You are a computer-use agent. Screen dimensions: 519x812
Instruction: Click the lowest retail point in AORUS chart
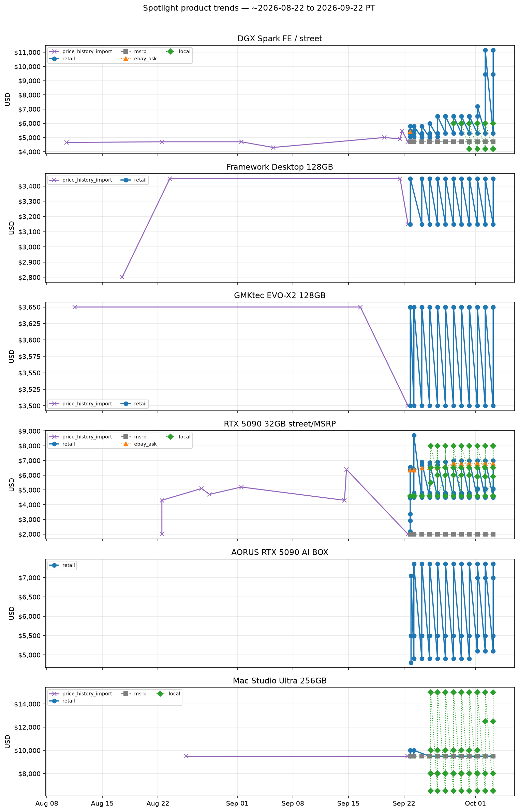click(411, 663)
